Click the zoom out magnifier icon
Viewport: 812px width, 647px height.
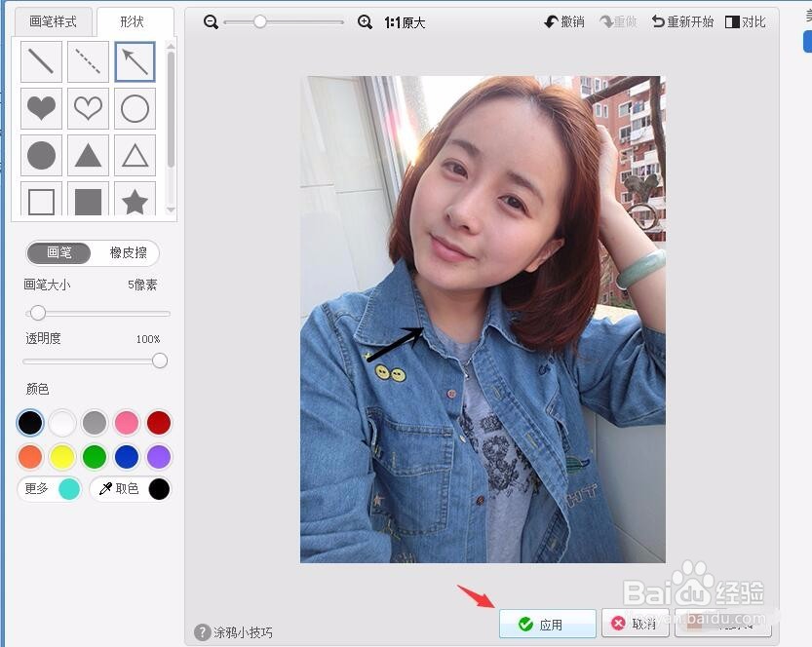(x=211, y=22)
